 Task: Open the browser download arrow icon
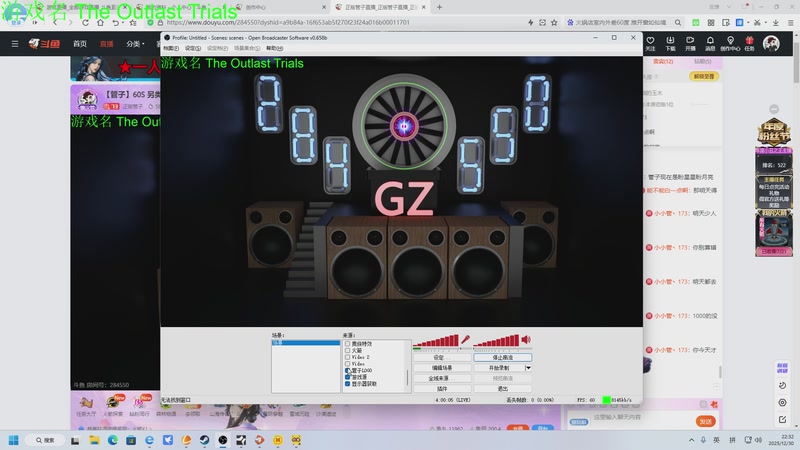click(776, 22)
